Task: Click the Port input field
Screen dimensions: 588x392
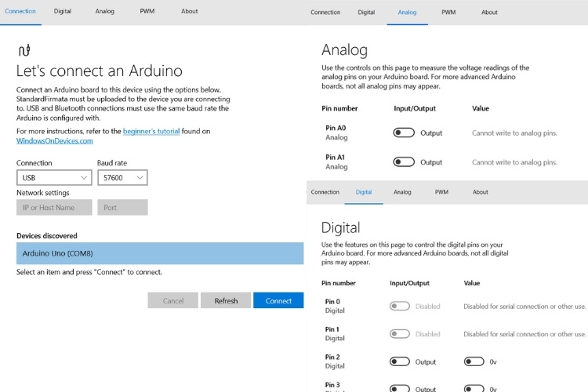Action: (x=122, y=208)
